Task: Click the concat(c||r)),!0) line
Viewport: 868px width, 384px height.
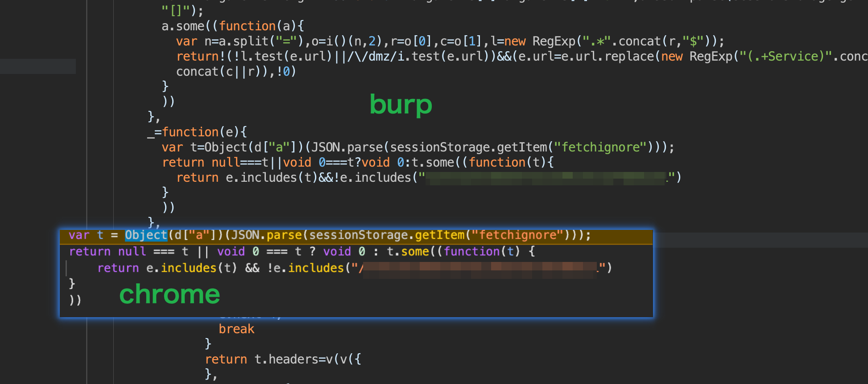Action: pyautogui.click(x=236, y=72)
